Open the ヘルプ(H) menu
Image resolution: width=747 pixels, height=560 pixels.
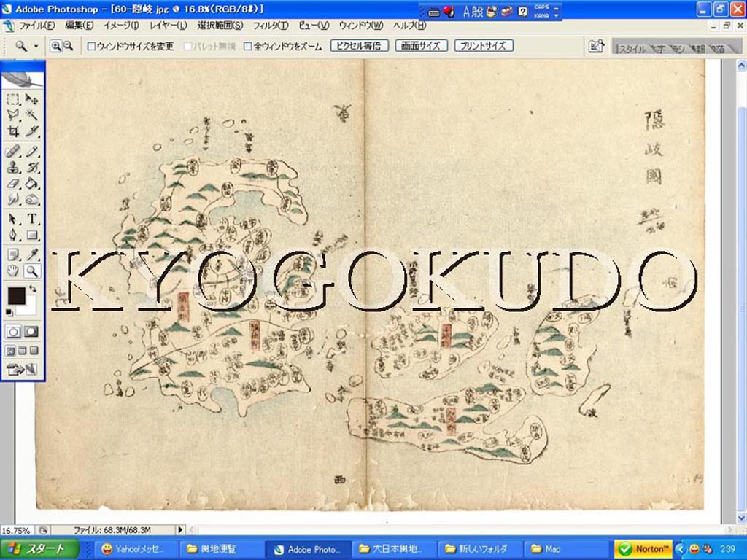tap(409, 26)
